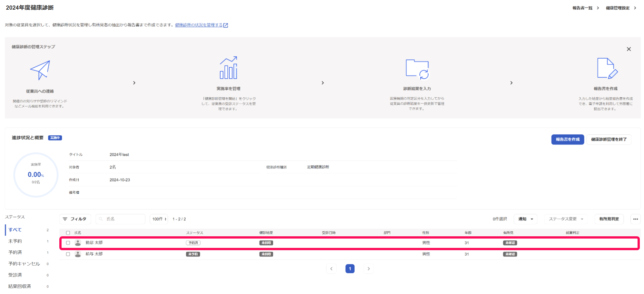Click the title value 2024年test

tap(119, 155)
